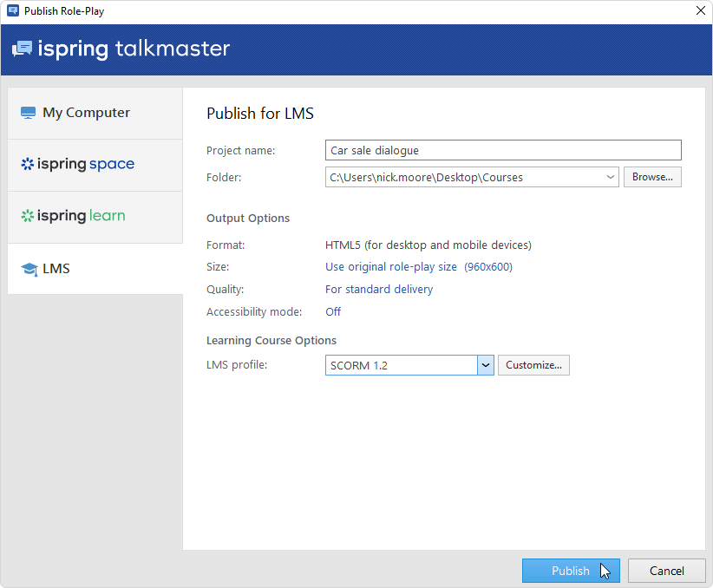Image resolution: width=713 pixels, height=588 pixels.
Task: Open Customize LMS profile settings
Action: (533, 365)
